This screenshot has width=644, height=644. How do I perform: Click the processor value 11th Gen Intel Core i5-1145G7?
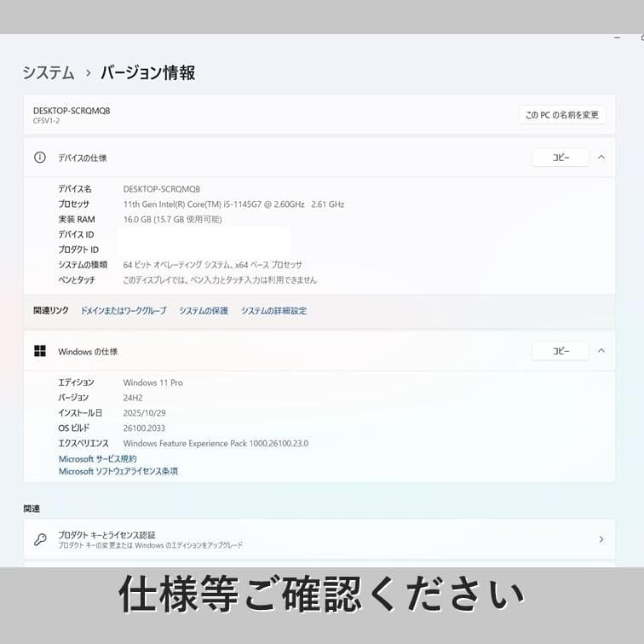tap(233, 204)
